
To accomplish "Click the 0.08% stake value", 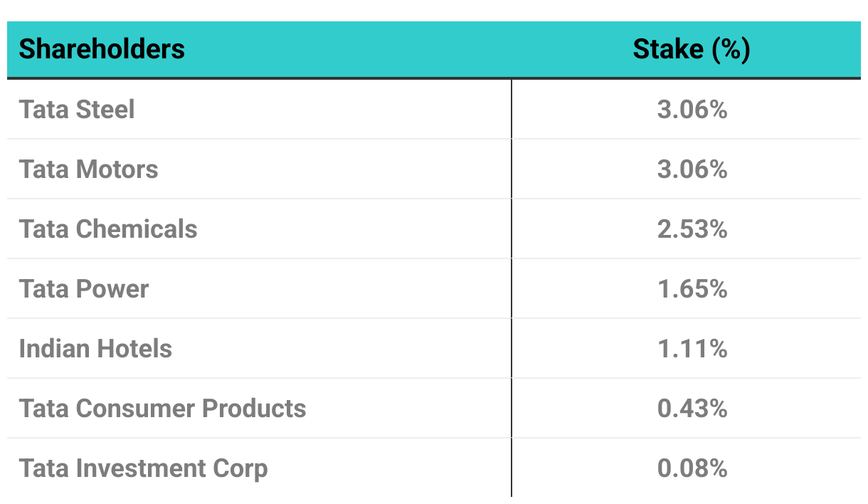I will pyautogui.click(x=692, y=468).
